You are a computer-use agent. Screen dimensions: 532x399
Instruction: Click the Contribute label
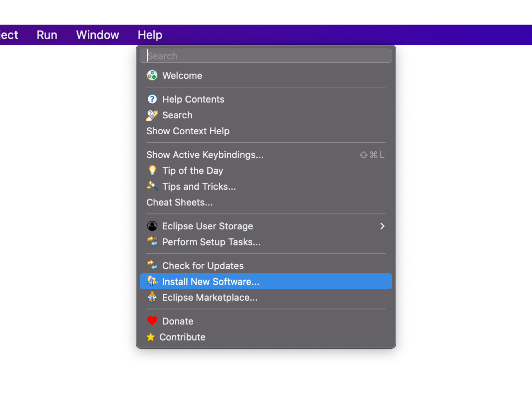(182, 337)
